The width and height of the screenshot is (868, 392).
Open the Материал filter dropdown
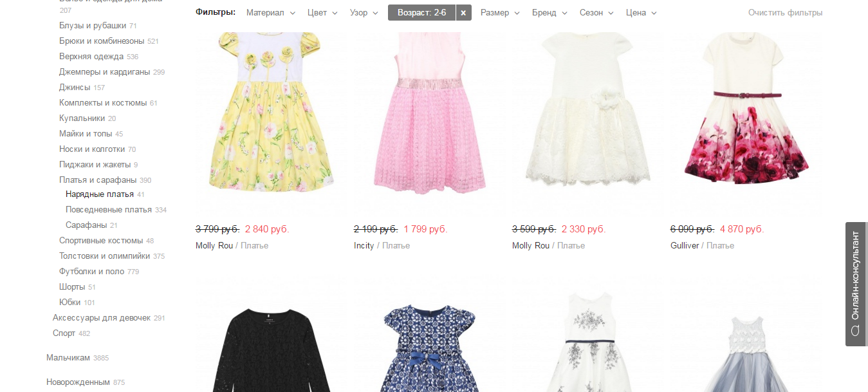[271, 13]
